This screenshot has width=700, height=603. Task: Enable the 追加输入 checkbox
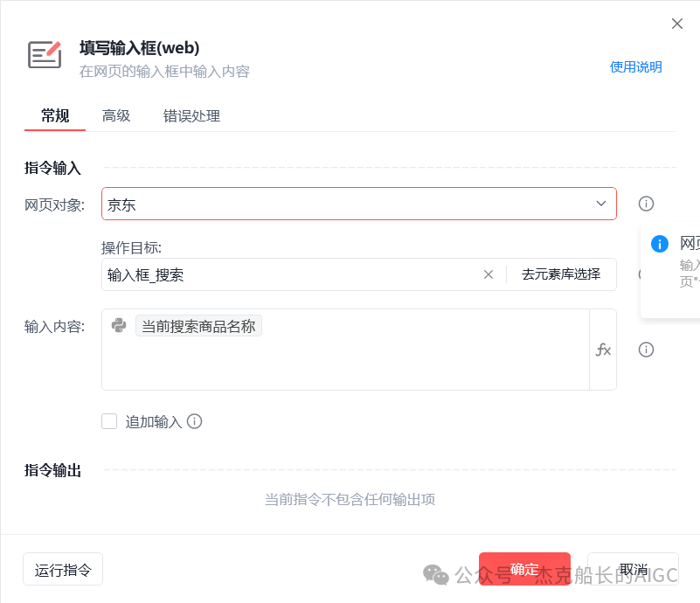(109, 421)
